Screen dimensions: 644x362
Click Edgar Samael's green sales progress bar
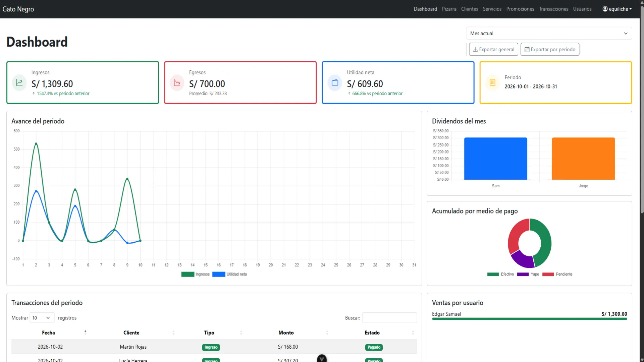point(529,319)
